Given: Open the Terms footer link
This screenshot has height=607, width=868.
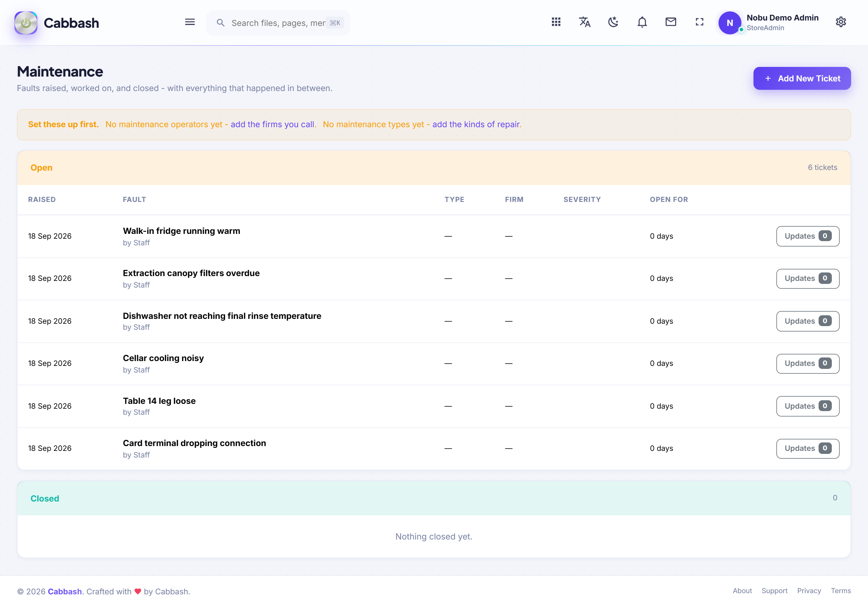Looking at the screenshot, I should point(841,591).
